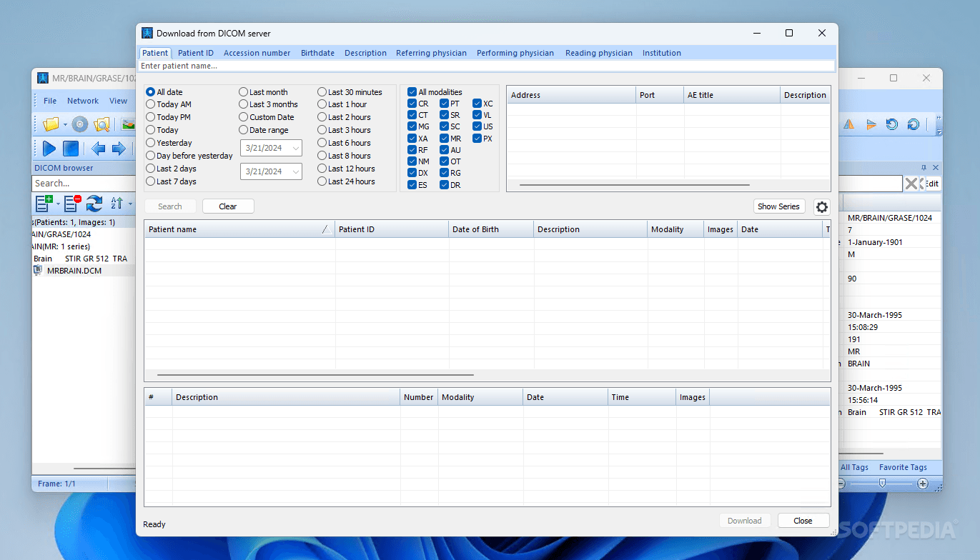The height and width of the screenshot is (560, 980).
Task: Click the gray X clear icon in the tag search
Action: [911, 184]
